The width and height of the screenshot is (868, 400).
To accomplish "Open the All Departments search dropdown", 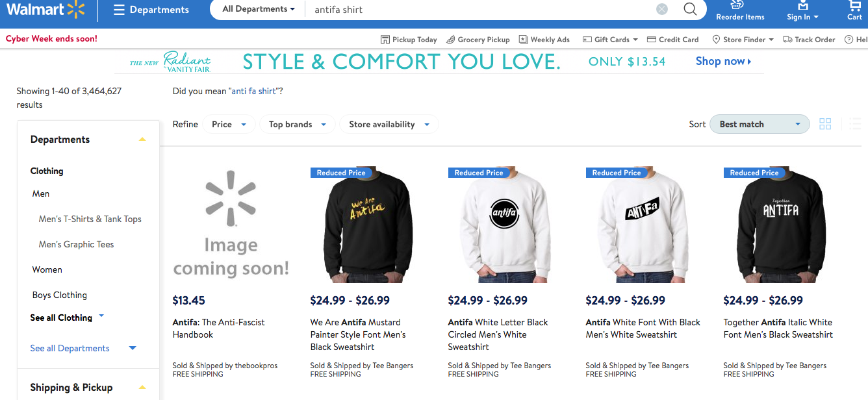I will tap(259, 9).
